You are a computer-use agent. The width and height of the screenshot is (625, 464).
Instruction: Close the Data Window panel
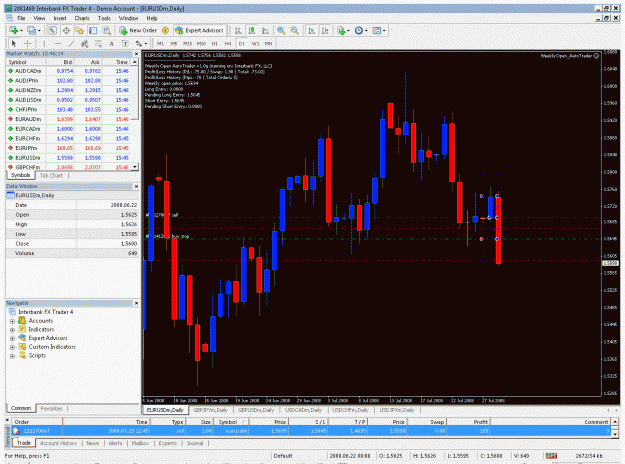(x=136, y=186)
